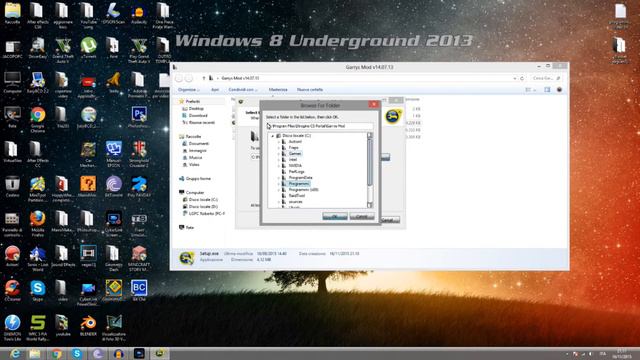Viewport: 640px width, 360px height.
Task: Click the folder tree vertical scrollbar
Action: coord(370,170)
